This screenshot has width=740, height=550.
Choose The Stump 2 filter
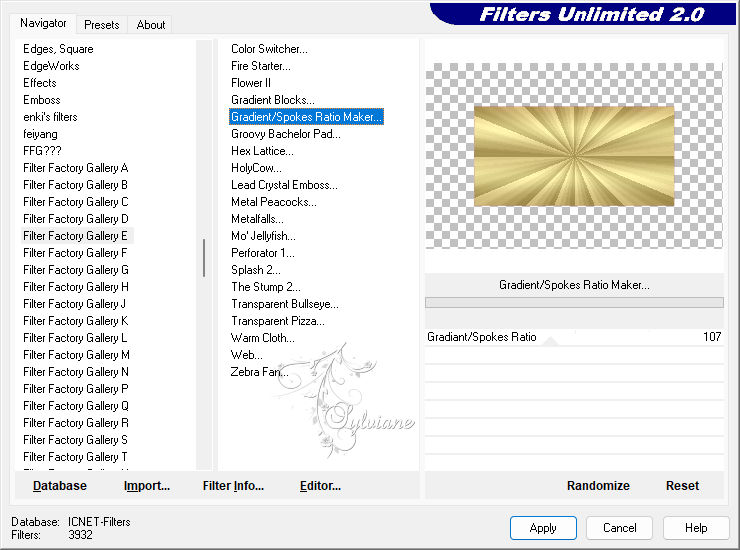(265, 287)
